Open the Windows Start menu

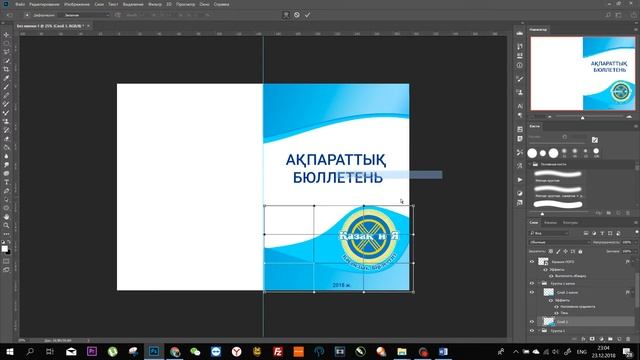(9, 351)
